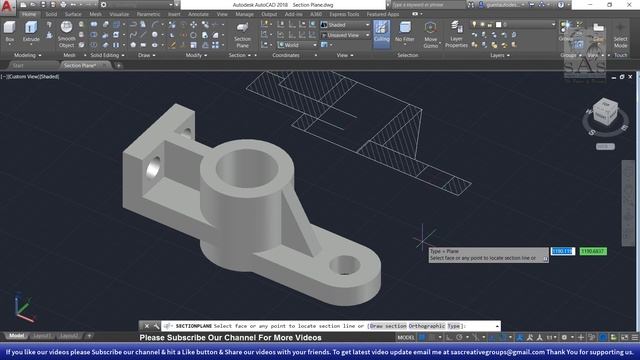640x360 pixels.
Task: Toggle the grid display in status bar
Action: coord(422,338)
